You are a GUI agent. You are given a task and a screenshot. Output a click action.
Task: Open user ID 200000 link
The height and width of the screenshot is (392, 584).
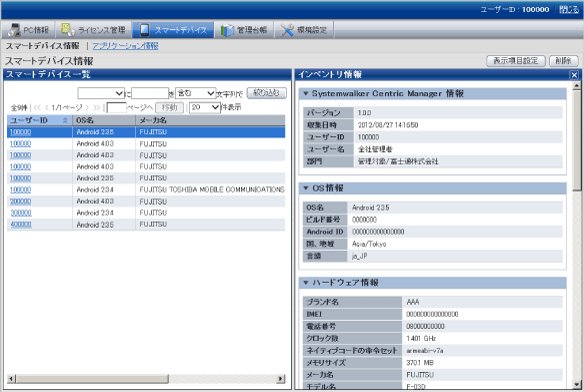(20, 202)
